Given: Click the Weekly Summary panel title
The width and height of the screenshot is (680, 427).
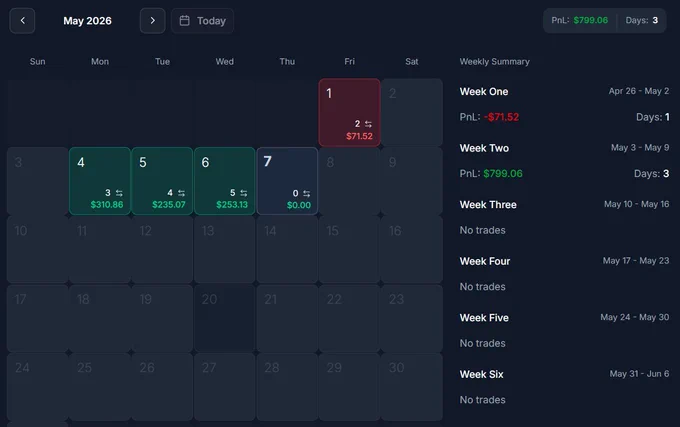Looking at the screenshot, I should pyautogui.click(x=494, y=62).
